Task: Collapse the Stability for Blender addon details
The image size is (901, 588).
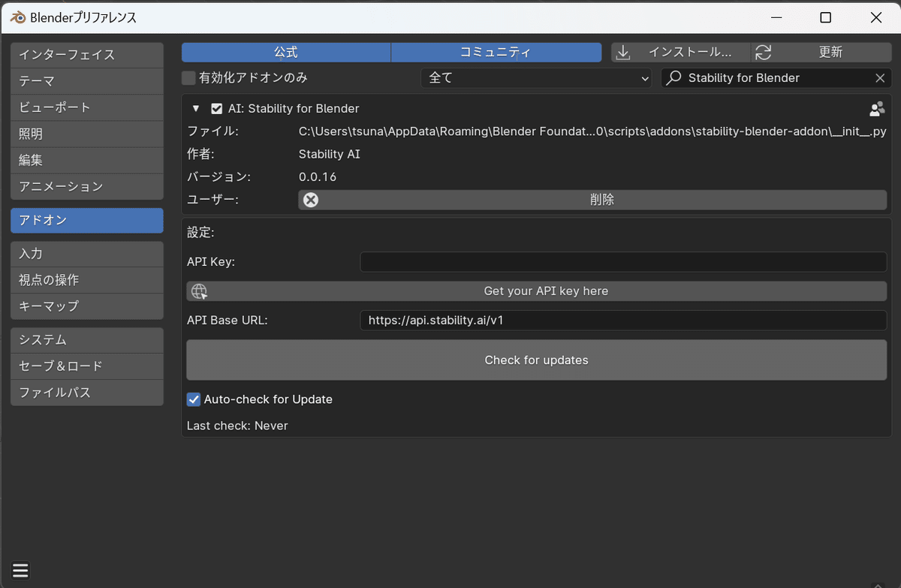Action: point(196,109)
